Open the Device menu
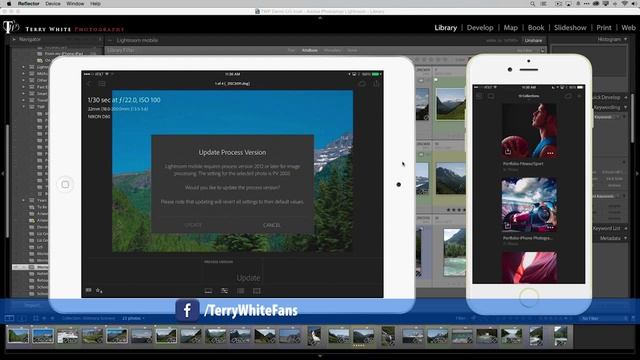The width and height of the screenshot is (640, 360). (53, 4)
